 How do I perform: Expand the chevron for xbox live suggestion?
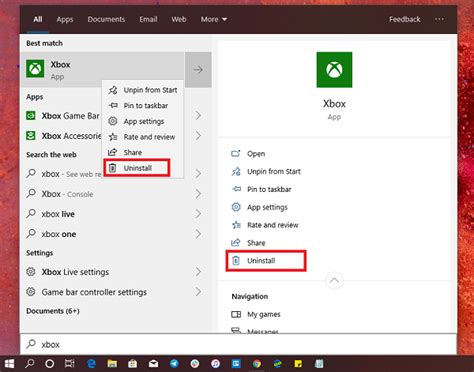click(198, 213)
